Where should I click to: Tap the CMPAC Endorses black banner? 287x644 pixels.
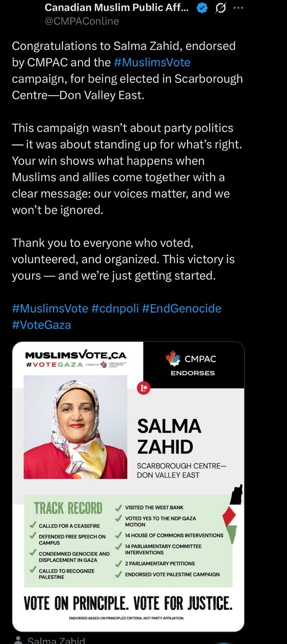[x=193, y=365]
